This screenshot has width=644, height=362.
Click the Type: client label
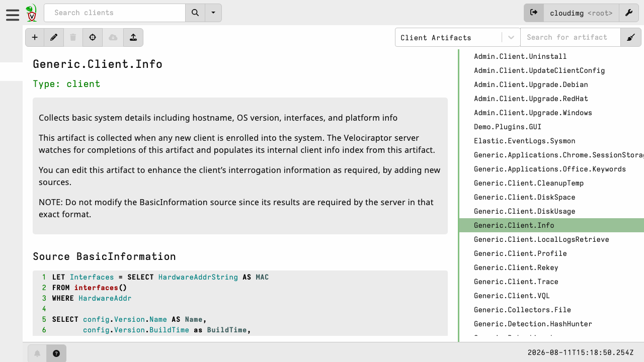click(x=66, y=84)
